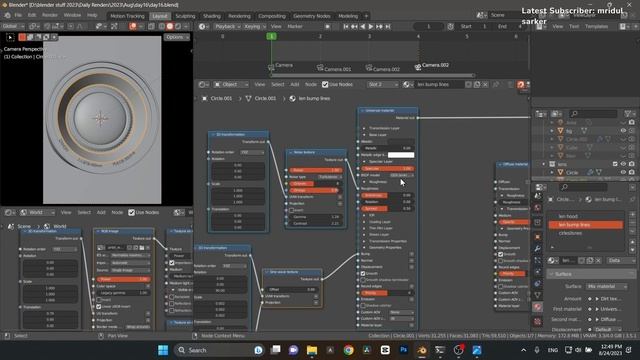Select the len hood material slot
This screenshot has width=640, height=360.
586,216
